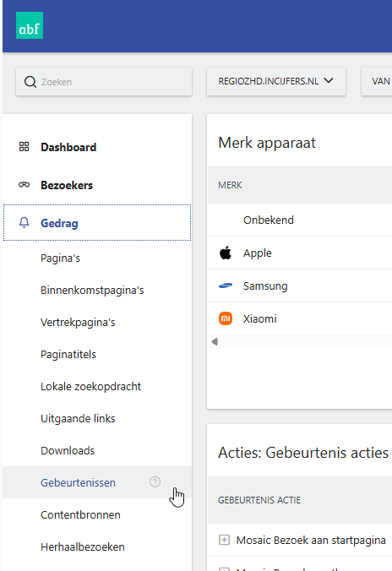
Task: Select Mosaic Bezoek aan startpagina text
Action: click(311, 540)
